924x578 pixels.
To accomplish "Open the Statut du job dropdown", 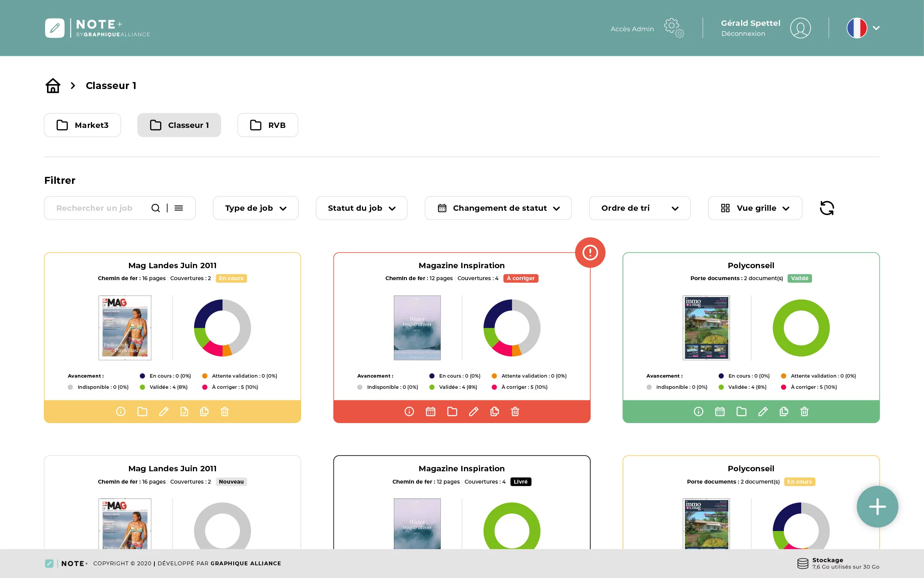I will click(x=361, y=208).
